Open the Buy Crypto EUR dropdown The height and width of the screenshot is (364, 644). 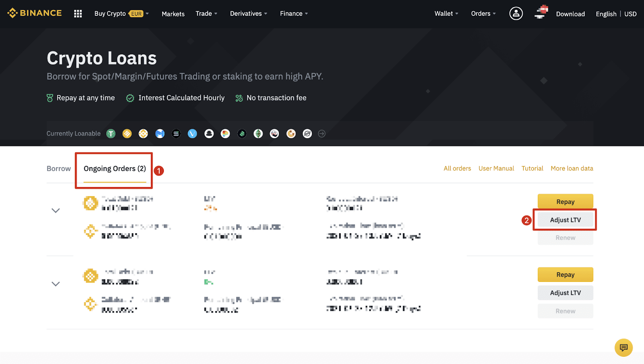pos(122,14)
